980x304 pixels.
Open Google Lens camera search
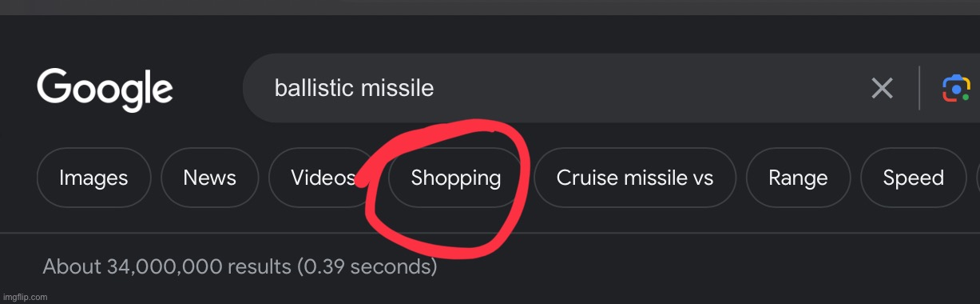point(956,88)
